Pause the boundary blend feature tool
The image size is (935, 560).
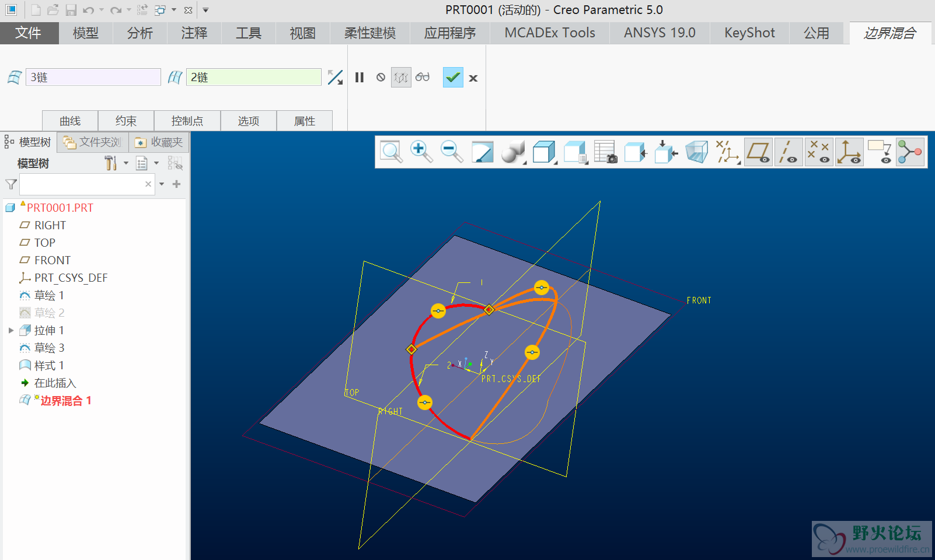(x=360, y=78)
